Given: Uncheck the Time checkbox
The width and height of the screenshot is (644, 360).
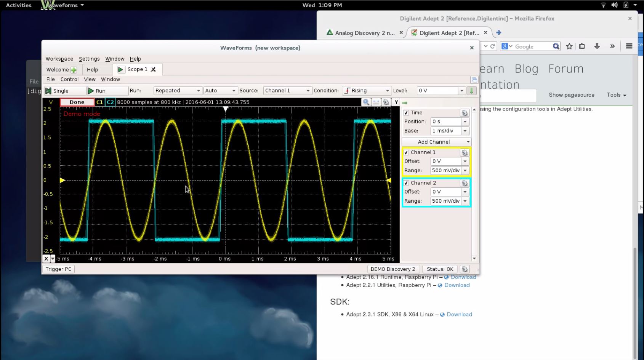Looking at the screenshot, I should click(x=406, y=112).
